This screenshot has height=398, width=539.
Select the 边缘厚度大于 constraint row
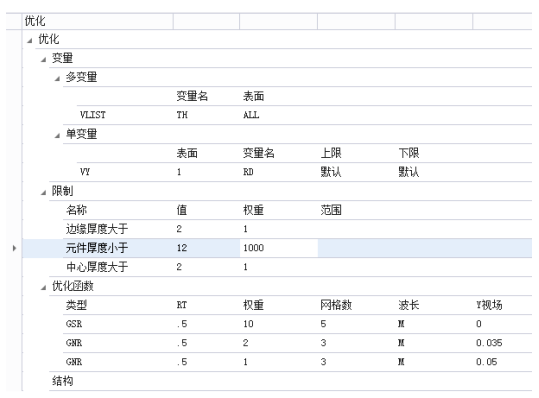297,229
